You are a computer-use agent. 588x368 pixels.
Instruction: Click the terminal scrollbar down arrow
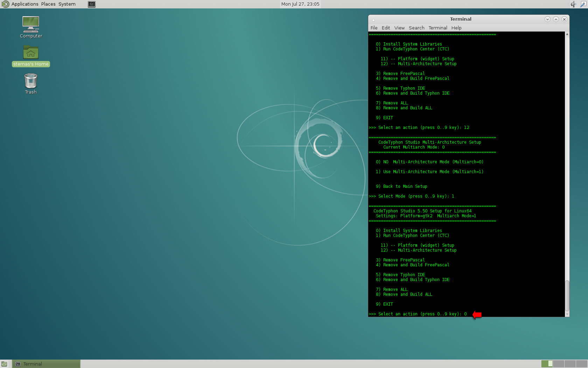click(567, 314)
